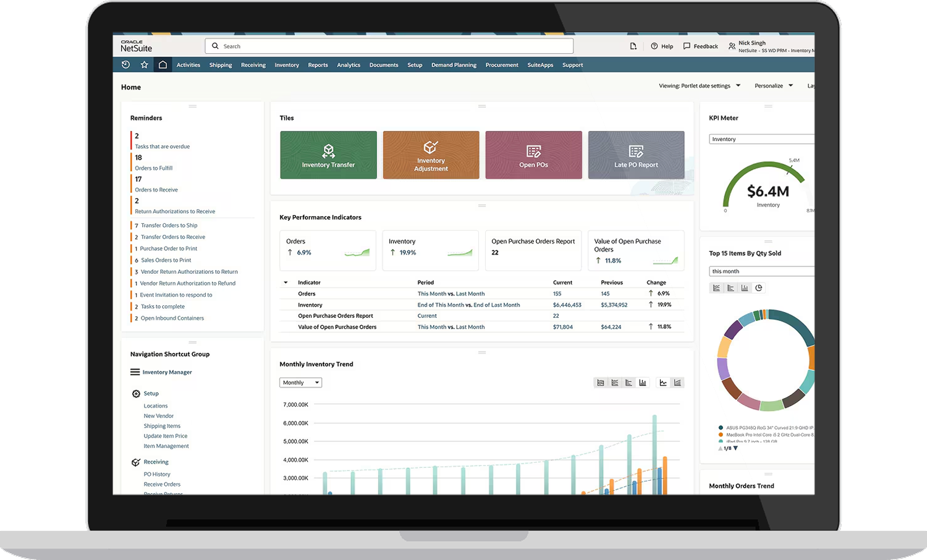Open the Late PO Report tile
927x560 pixels.
[636, 155]
